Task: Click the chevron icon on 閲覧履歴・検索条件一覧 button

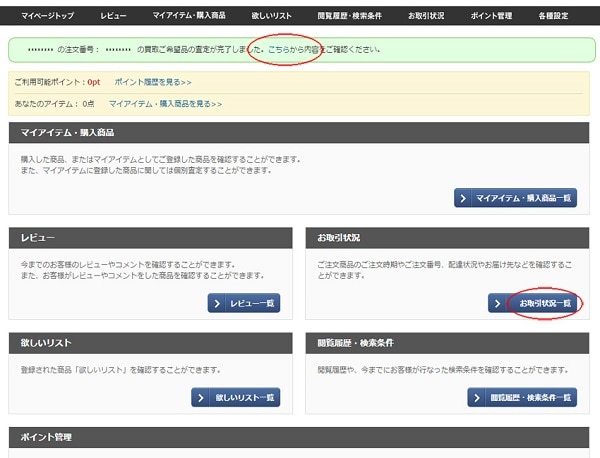Action: click(477, 398)
